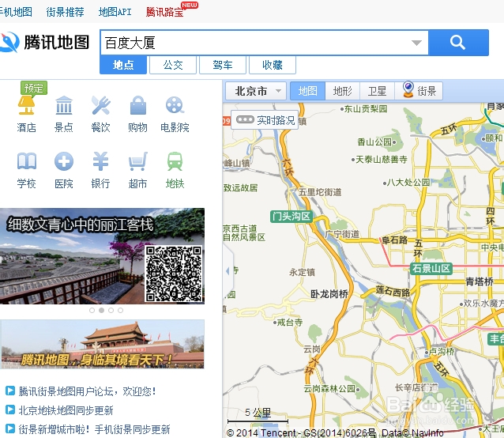Select first banner carousel dot

(x=92, y=311)
